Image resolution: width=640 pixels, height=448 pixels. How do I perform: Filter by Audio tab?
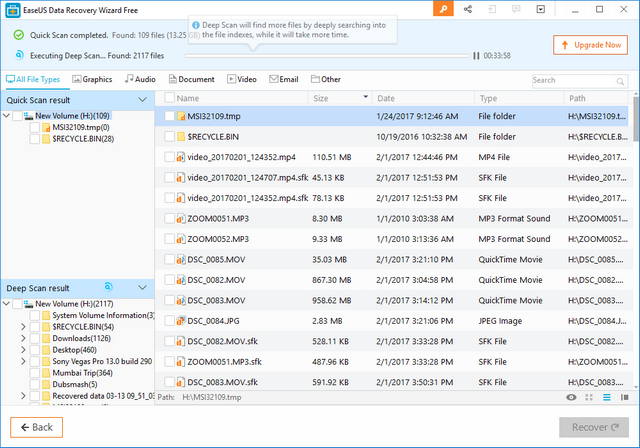[140, 80]
